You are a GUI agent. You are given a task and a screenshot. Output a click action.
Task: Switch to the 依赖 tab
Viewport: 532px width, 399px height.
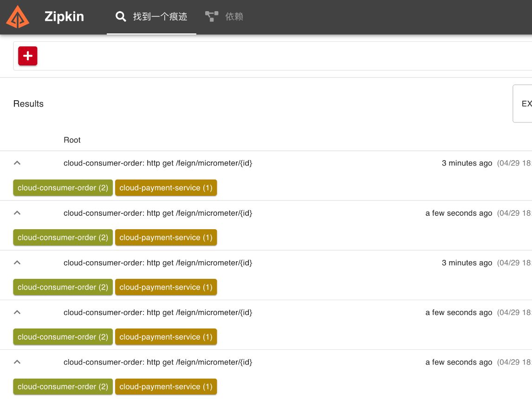234,17
